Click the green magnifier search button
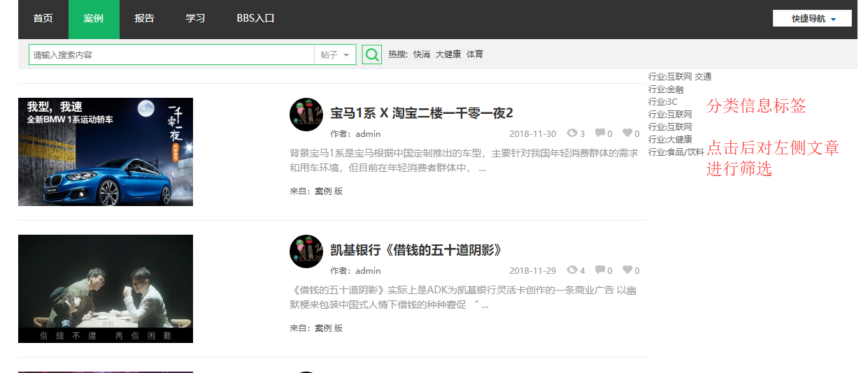 tap(372, 54)
